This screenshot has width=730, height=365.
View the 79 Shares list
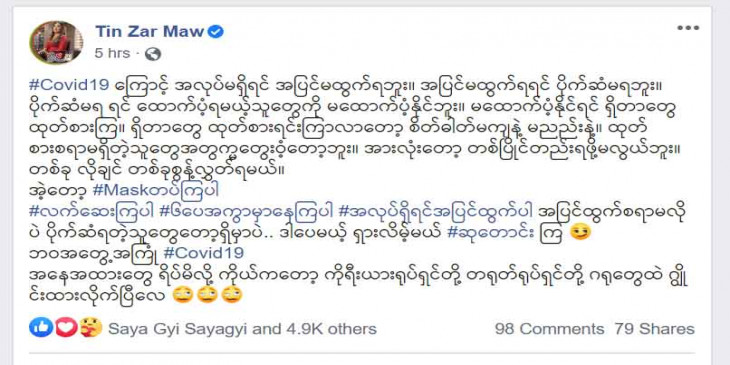pyautogui.click(x=654, y=329)
